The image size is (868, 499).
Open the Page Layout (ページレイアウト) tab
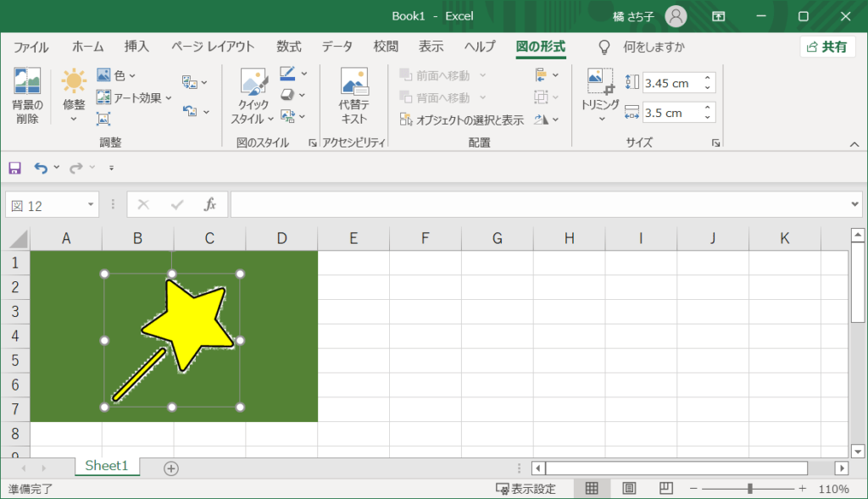tap(213, 47)
